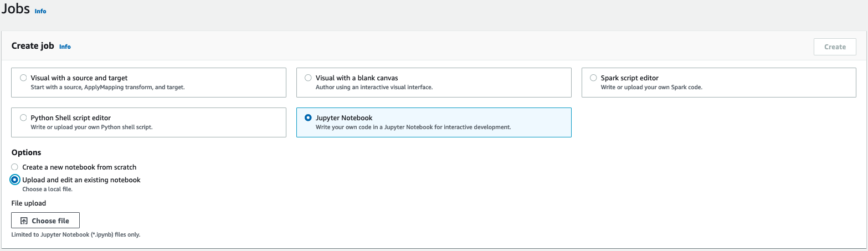
Task: Click the Choose file upload button
Action: pyautogui.click(x=45, y=221)
